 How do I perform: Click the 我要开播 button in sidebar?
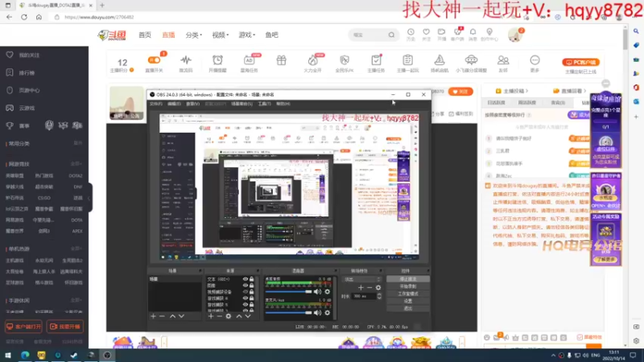[65, 327]
